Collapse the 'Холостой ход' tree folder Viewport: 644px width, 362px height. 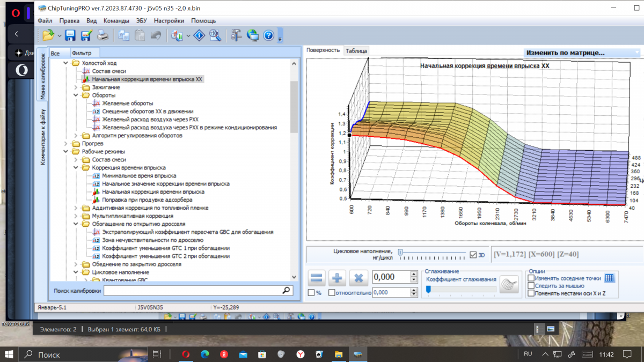click(x=67, y=63)
